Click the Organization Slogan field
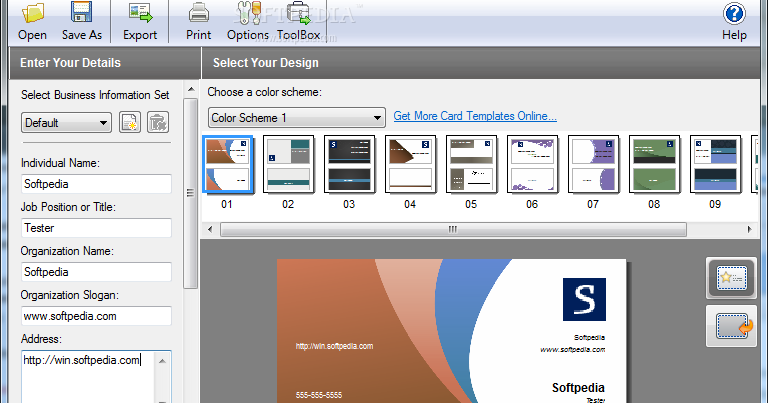 [x=96, y=316]
